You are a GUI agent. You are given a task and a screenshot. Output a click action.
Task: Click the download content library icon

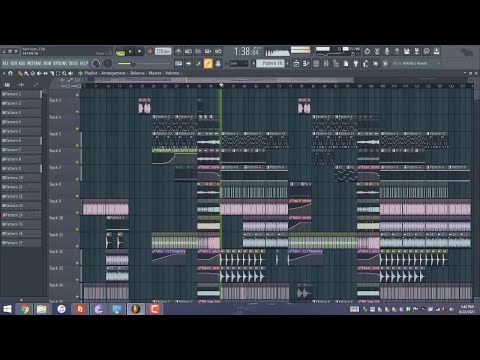pyautogui.click(x=436, y=51)
